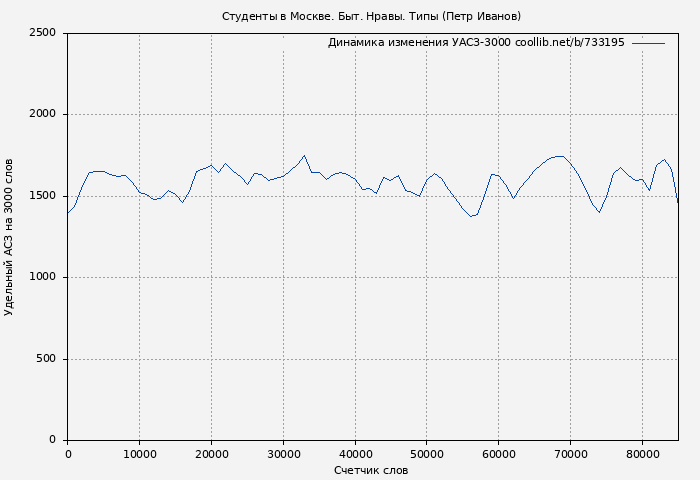Click the 2500 tick label on y-axis
700x480 pixels.
pos(42,33)
